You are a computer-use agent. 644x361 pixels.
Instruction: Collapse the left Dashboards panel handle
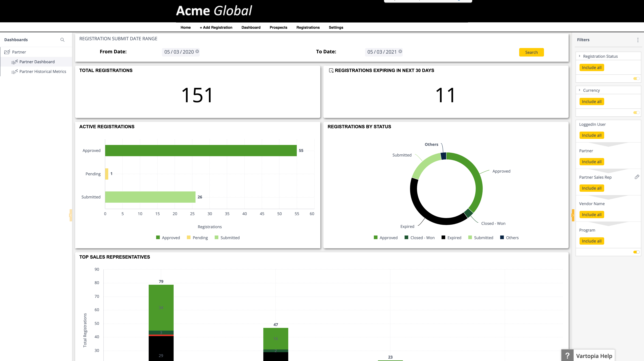coord(71,215)
